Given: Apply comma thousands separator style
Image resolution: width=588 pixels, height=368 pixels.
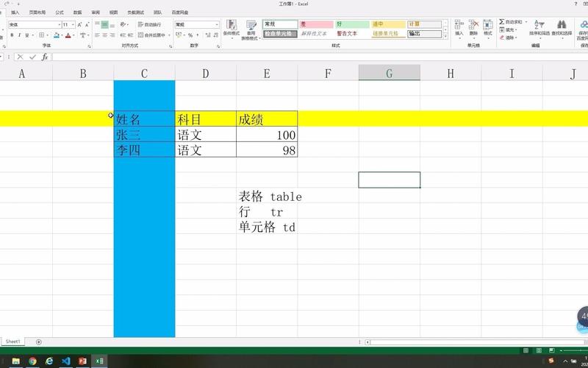Looking at the screenshot, I should pos(197,35).
